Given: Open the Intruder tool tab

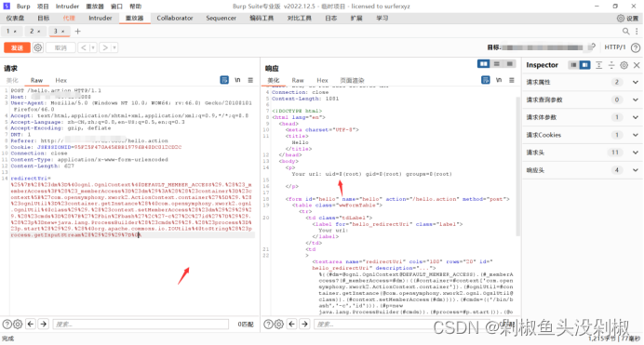Looking at the screenshot, I should tap(101, 18).
